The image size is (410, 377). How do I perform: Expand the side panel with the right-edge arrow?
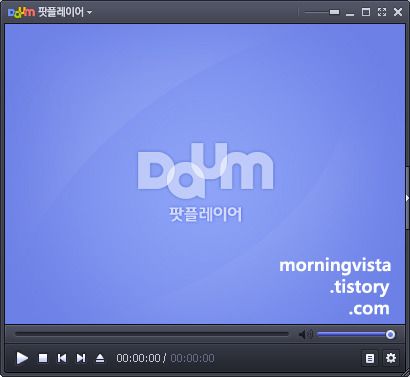coord(407,198)
